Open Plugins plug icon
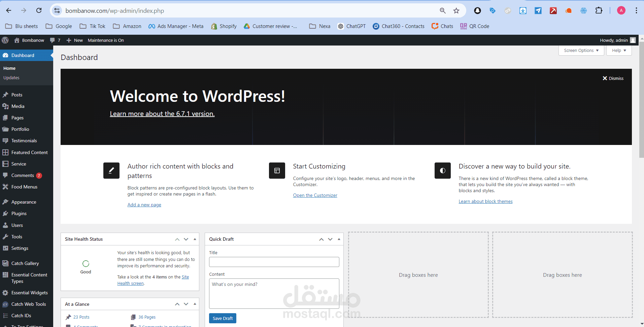644x327 pixels. coord(5,213)
